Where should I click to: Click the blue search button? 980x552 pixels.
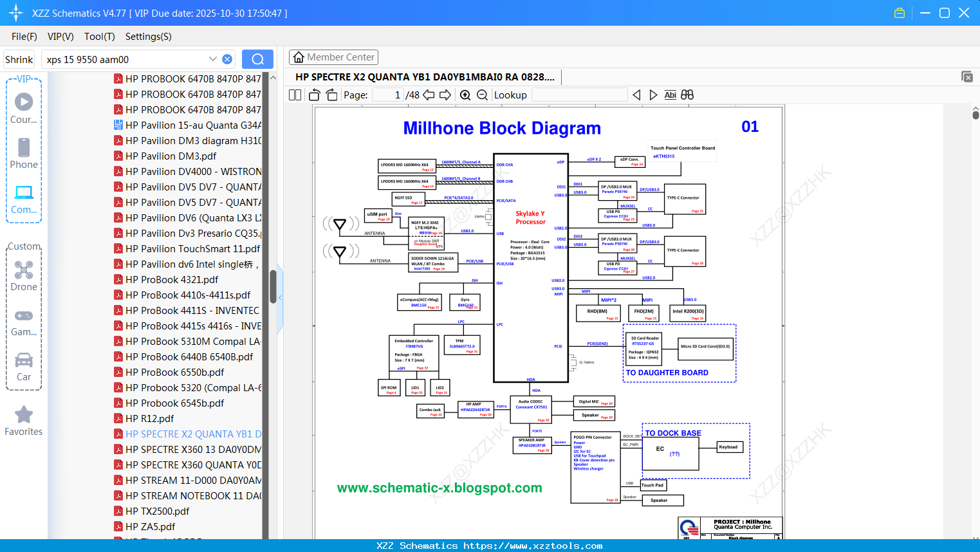click(257, 59)
